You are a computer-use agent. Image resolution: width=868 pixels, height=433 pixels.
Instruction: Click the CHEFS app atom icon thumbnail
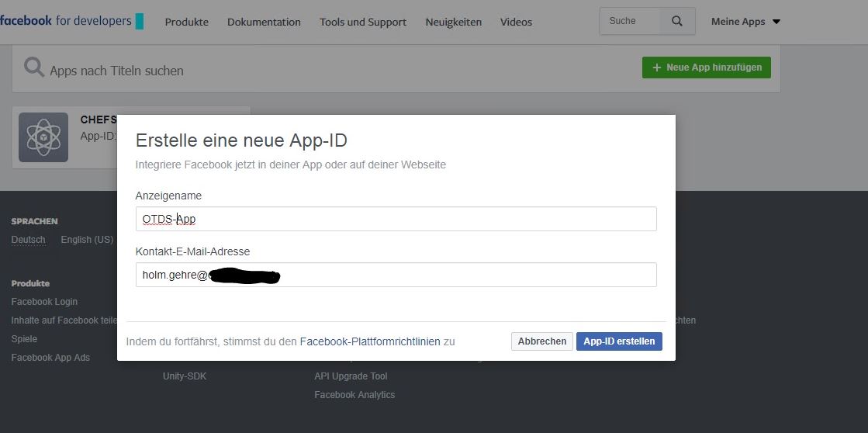click(43, 137)
